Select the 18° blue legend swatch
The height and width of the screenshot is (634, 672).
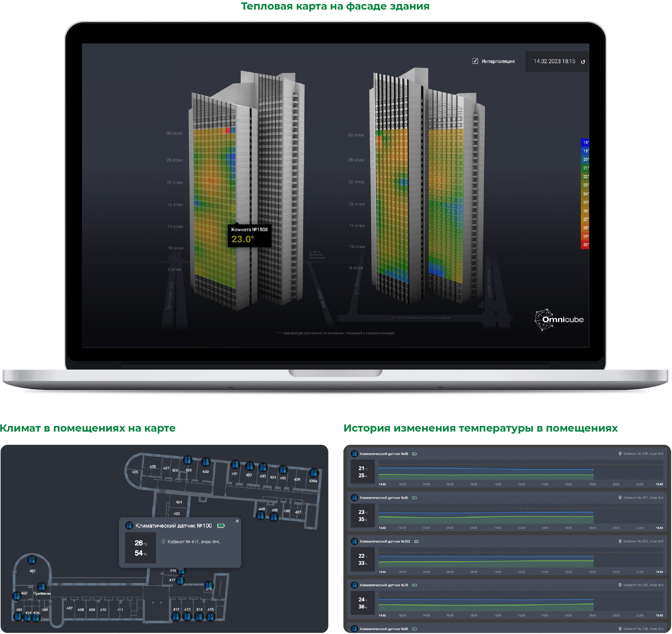tap(585, 142)
